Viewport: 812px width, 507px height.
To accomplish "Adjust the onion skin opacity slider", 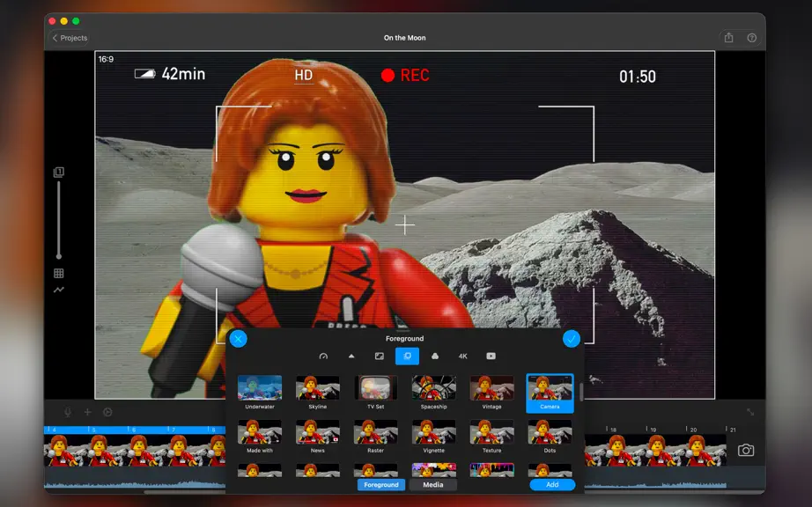I will tap(58, 219).
